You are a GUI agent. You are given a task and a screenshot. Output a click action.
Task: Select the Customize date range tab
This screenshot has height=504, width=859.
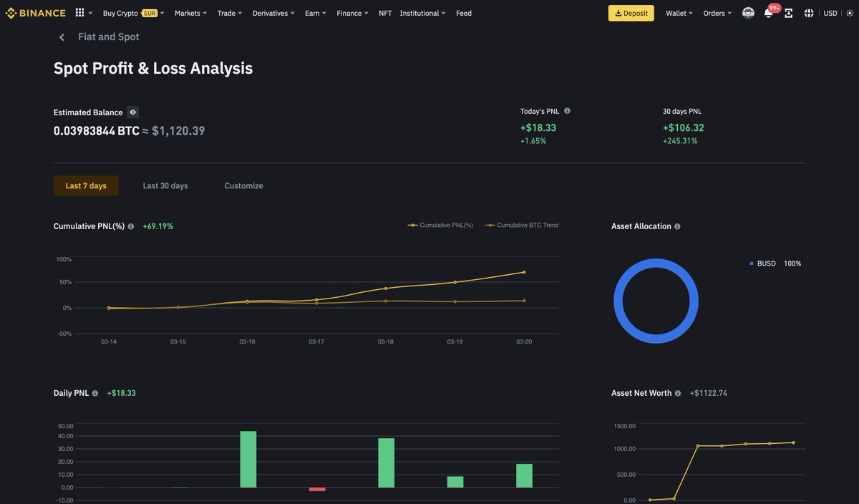coord(243,185)
